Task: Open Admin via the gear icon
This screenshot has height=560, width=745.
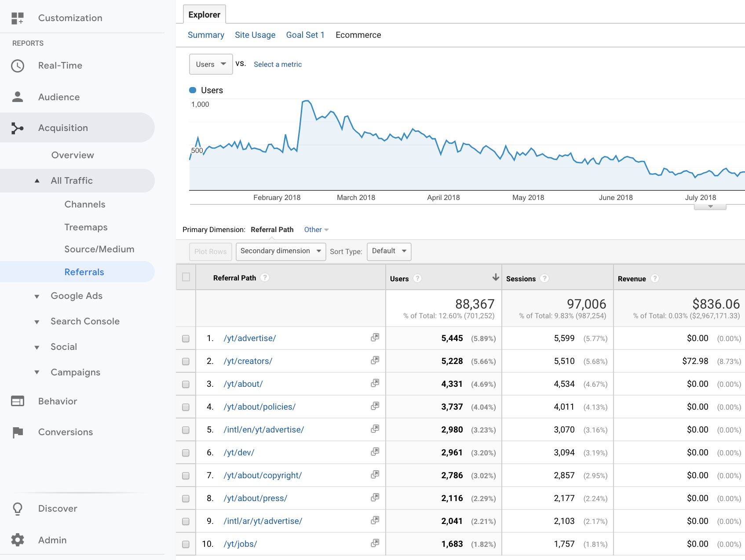Action: (18, 540)
